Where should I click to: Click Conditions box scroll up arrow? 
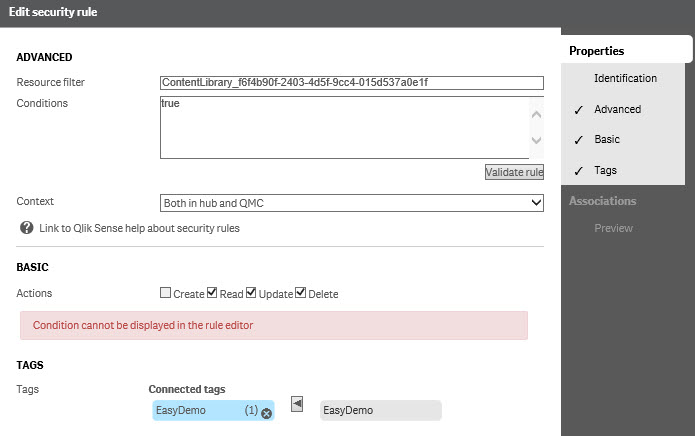tap(536, 115)
